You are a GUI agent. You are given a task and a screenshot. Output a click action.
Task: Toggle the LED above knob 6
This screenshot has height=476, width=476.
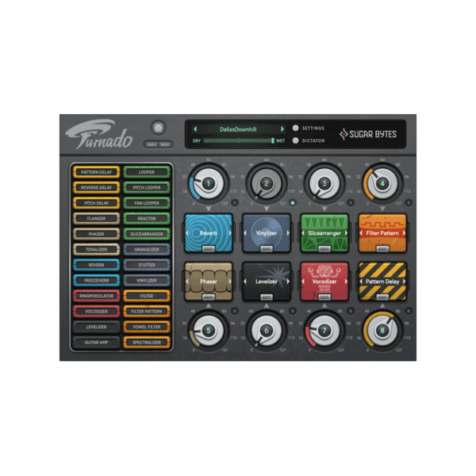coord(293,311)
